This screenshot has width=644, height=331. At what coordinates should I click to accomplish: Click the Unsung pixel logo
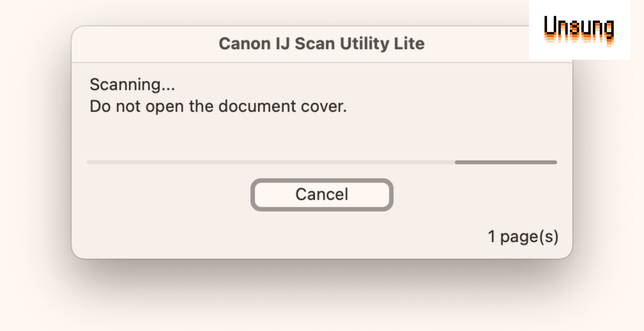(579, 30)
